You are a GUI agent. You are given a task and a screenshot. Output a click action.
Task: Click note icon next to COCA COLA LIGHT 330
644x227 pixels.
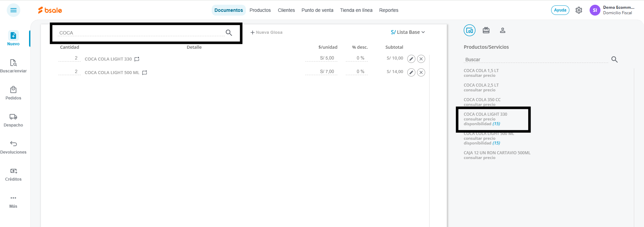click(x=137, y=59)
